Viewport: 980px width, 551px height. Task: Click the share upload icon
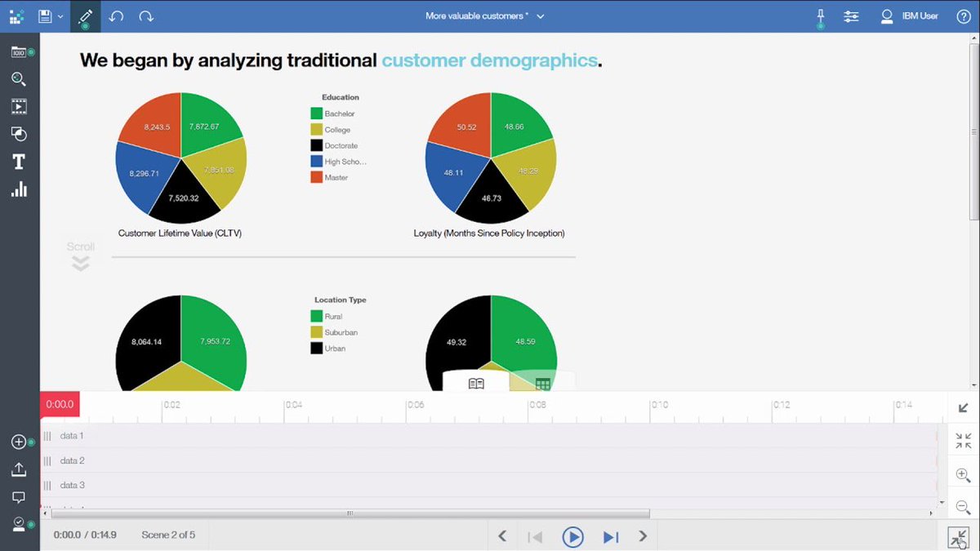coord(19,469)
